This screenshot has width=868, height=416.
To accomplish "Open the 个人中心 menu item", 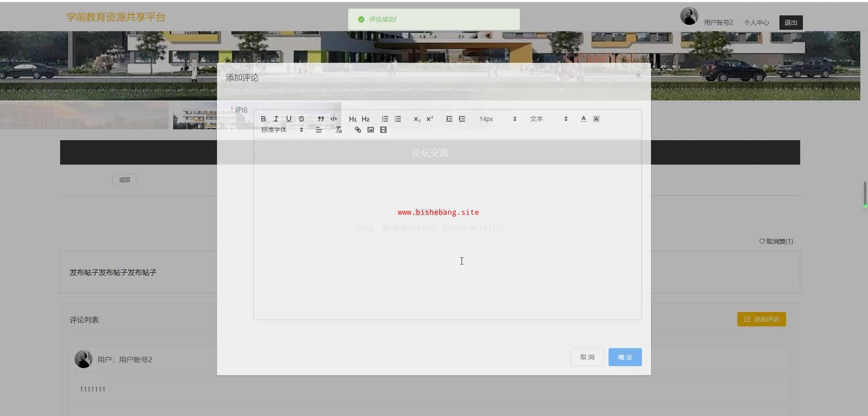I will pos(756,23).
